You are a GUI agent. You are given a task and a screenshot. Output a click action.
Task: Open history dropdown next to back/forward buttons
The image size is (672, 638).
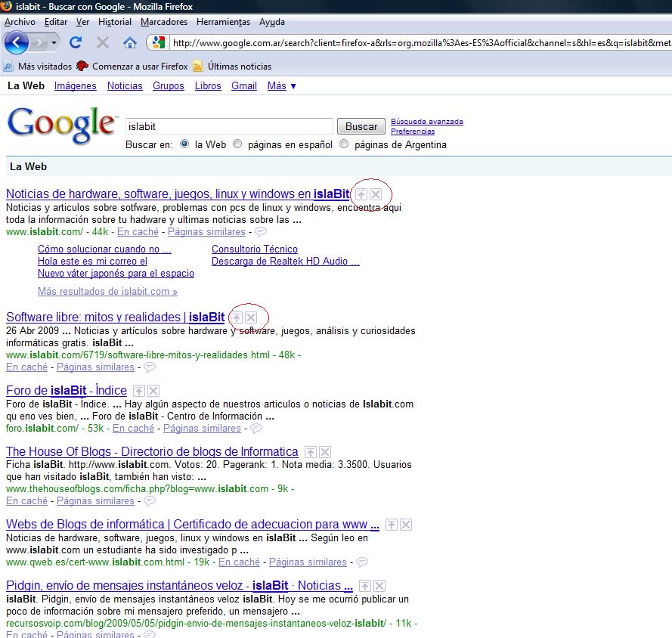coord(53,42)
